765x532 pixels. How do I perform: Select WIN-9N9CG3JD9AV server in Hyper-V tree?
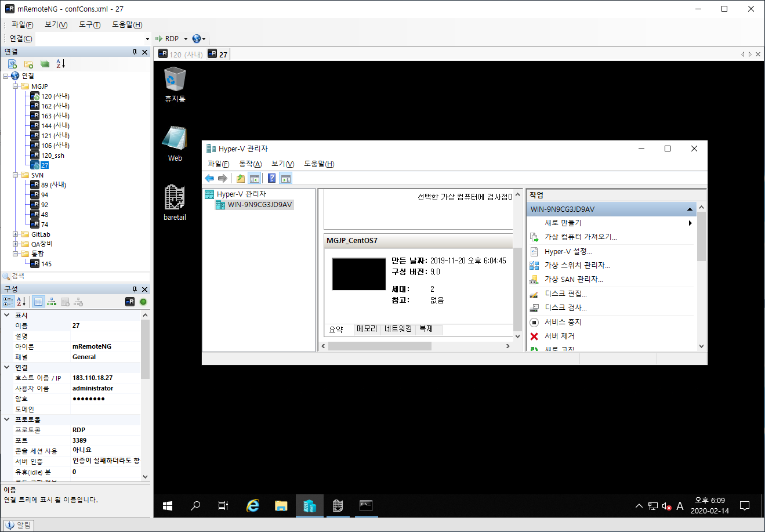tap(259, 205)
